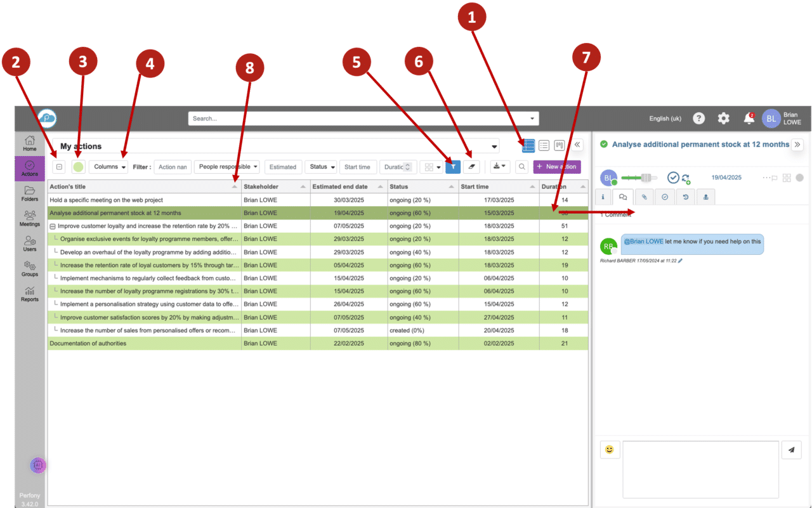Open the Columns dropdown
The image size is (812, 508).
108,166
